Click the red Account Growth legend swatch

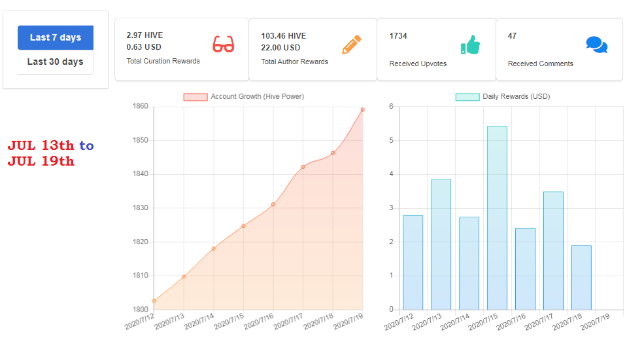pyautogui.click(x=195, y=97)
